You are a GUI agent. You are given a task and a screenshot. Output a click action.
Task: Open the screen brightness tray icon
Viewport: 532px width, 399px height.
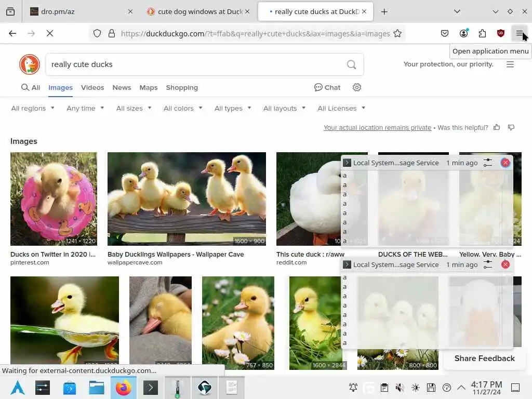point(416,388)
